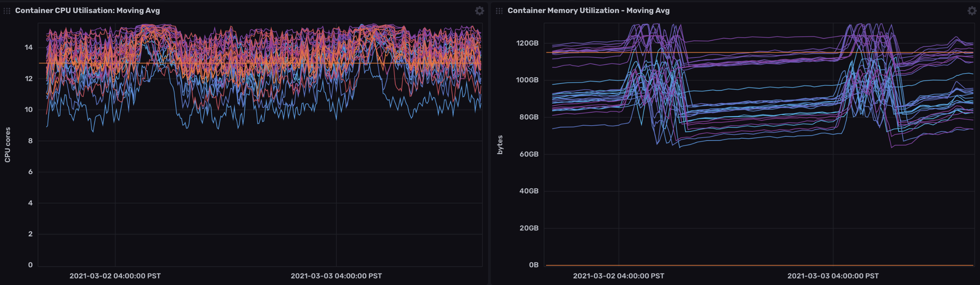Click the '20GB' memory axis tick
Viewport: 980px width, 285px height.
[529, 228]
